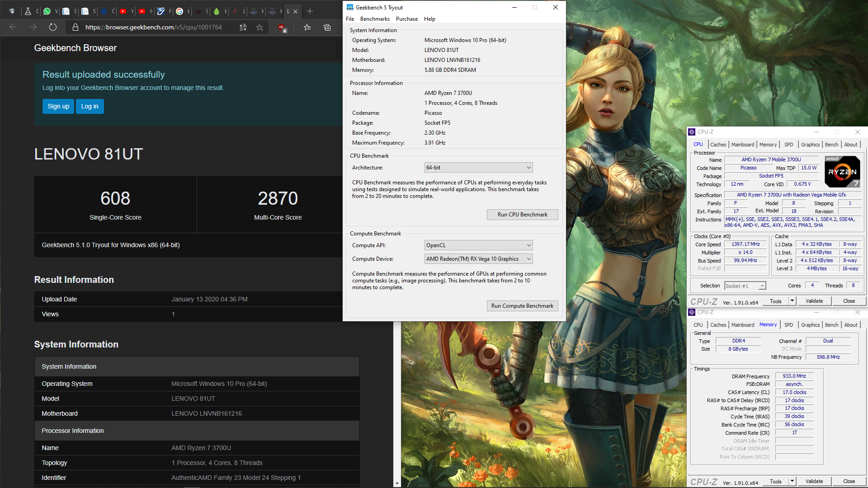The image size is (868, 488).
Task: Click the 608 Single-Core Score value
Action: [115, 198]
